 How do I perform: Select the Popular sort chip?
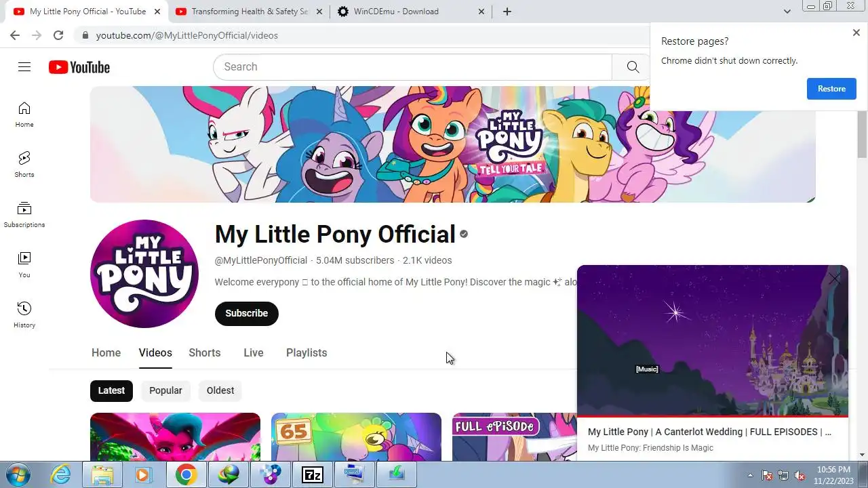(x=165, y=390)
